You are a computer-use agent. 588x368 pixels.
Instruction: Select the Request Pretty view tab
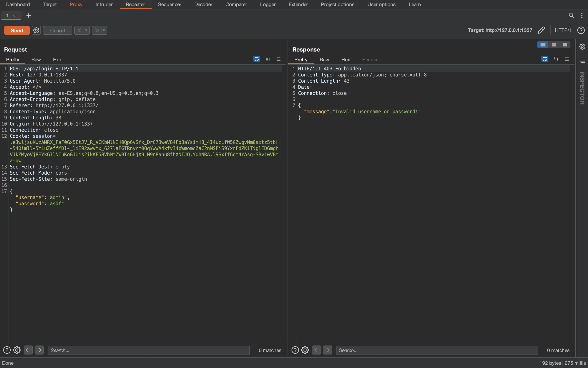coord(13,60)
